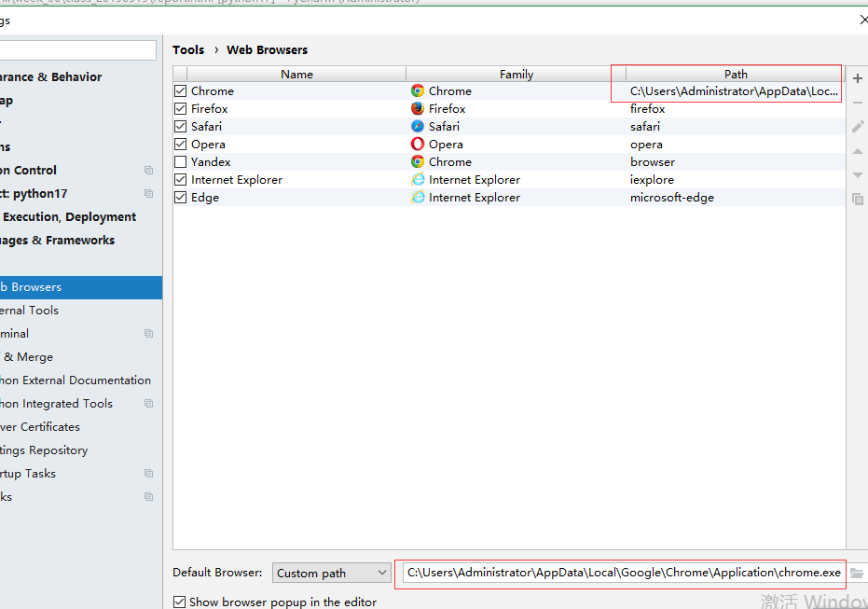
Task: Uncheck the Safari browser checkbox
Action: click(181, 126)
